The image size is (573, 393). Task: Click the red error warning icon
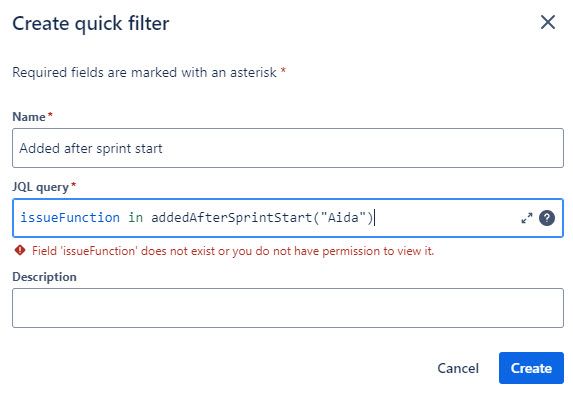point(20,250)
